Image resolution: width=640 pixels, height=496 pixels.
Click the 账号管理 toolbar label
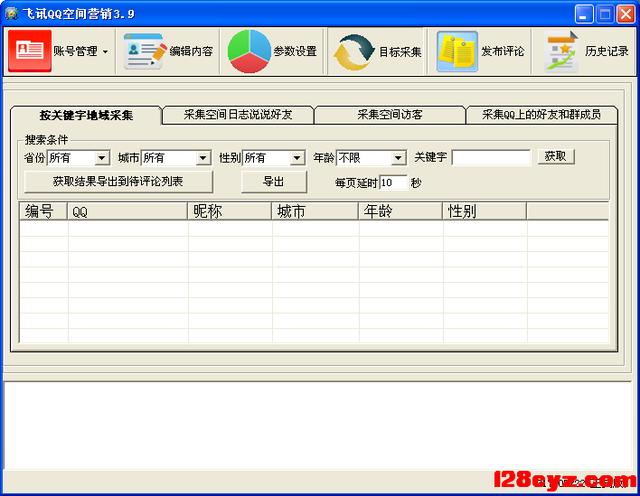[76, 51]
